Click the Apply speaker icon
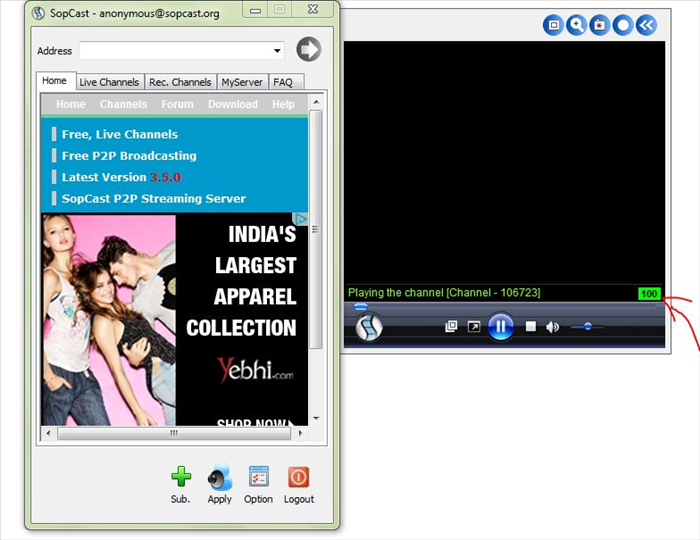700x540 pixels. 220,477
